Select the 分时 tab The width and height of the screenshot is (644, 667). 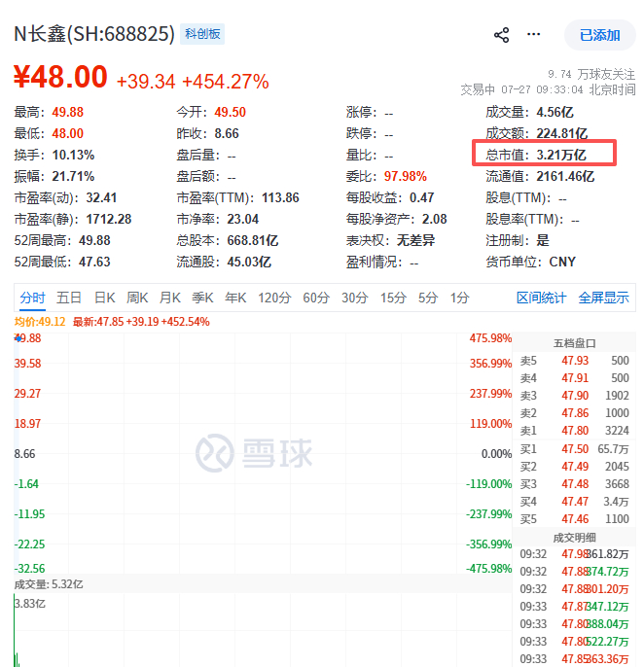(x=32, y=298)
